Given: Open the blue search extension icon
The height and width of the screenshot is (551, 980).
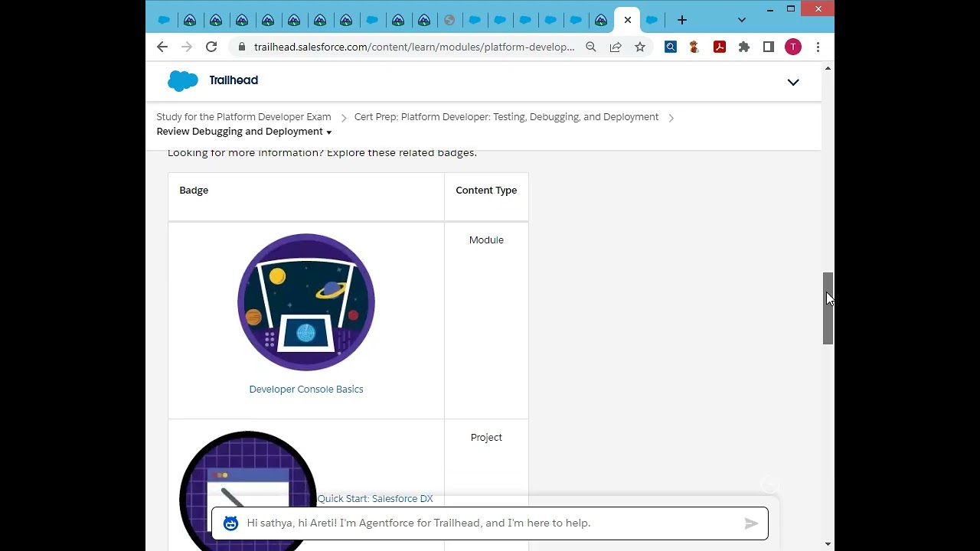Looking at the screenshot, I should click(671, 47).
